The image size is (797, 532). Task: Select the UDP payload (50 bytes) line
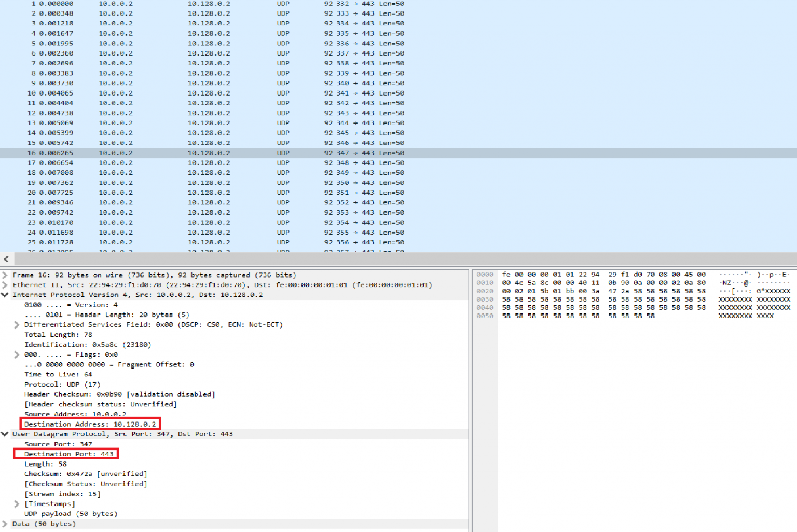[71, 513]
